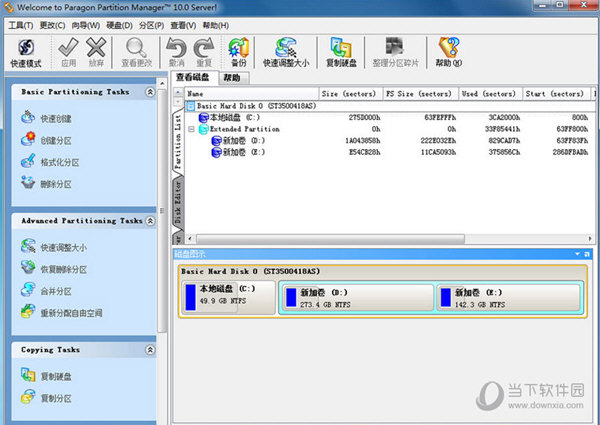
Task: Click 1A043858h size cell for D:
Action: point(363,141)
